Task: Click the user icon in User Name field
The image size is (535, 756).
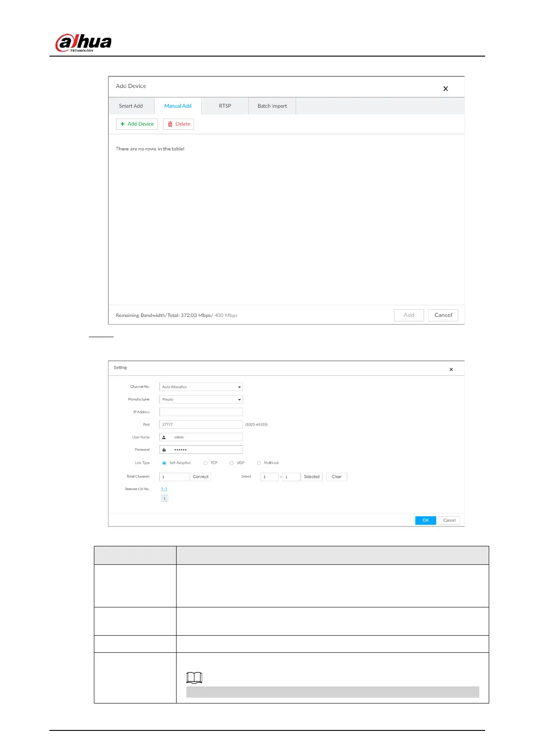Action: [x=164, y=437]
